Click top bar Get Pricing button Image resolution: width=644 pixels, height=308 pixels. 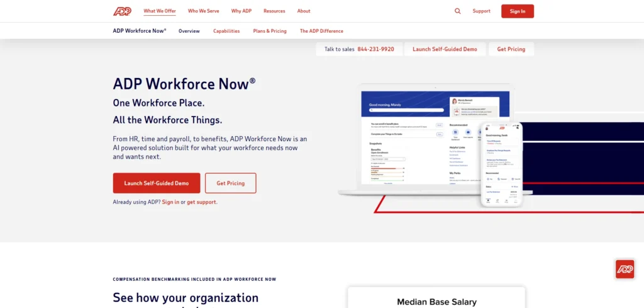[511, 49]
